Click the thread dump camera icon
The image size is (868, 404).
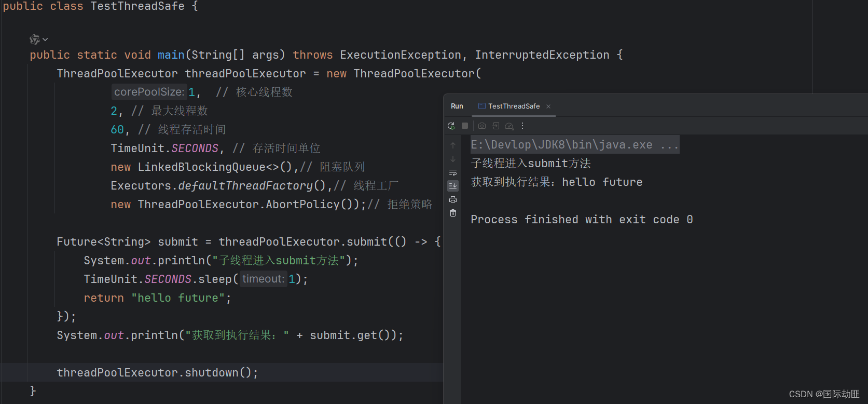[x=482, y=126]
